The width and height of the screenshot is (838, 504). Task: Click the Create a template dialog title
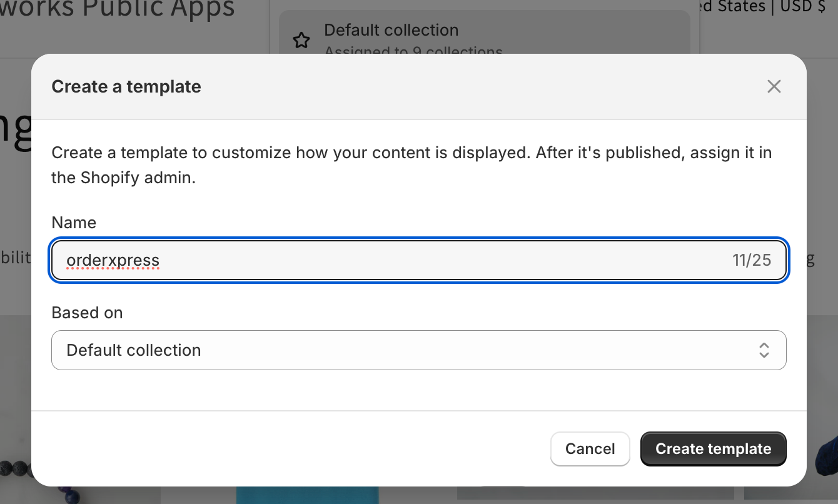126,86
